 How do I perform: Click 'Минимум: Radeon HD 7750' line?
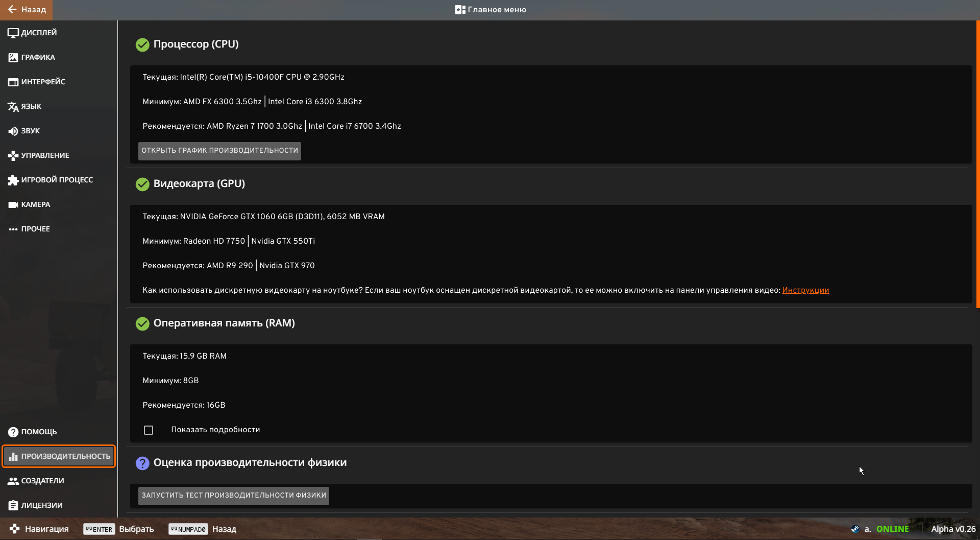(229, 241)
